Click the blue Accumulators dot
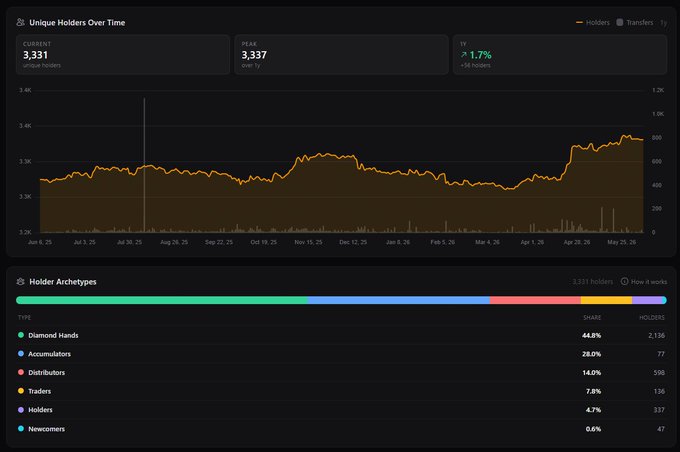 [x=21, y=354]
